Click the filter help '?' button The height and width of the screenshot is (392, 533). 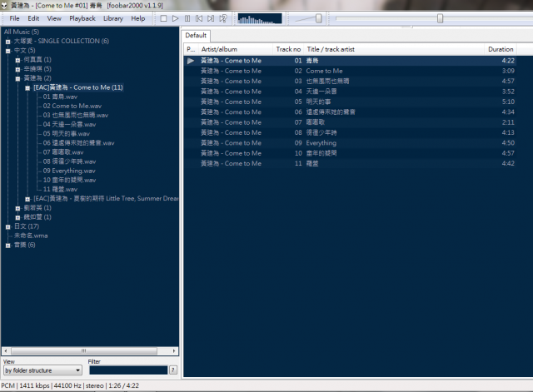pos(173,370)
